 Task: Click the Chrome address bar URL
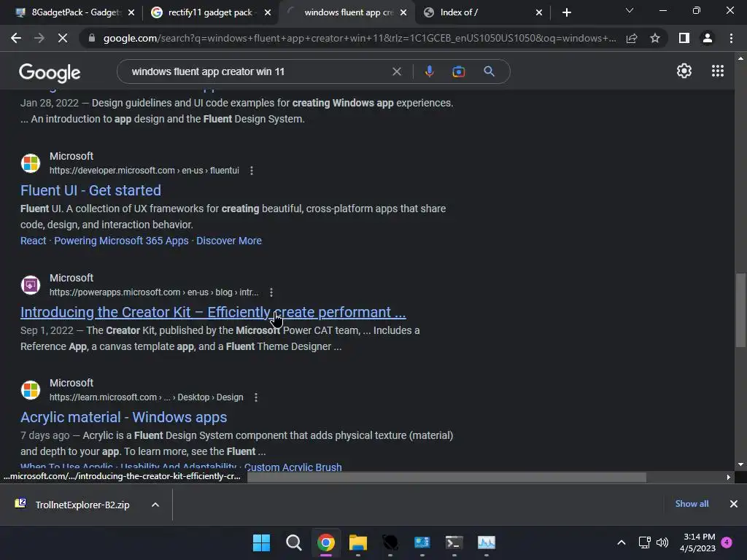click(x=359, y=38)
